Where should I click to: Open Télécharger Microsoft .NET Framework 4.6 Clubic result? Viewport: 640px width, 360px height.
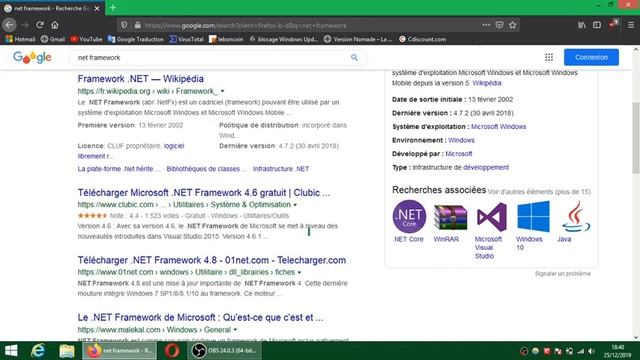point(204,193)
